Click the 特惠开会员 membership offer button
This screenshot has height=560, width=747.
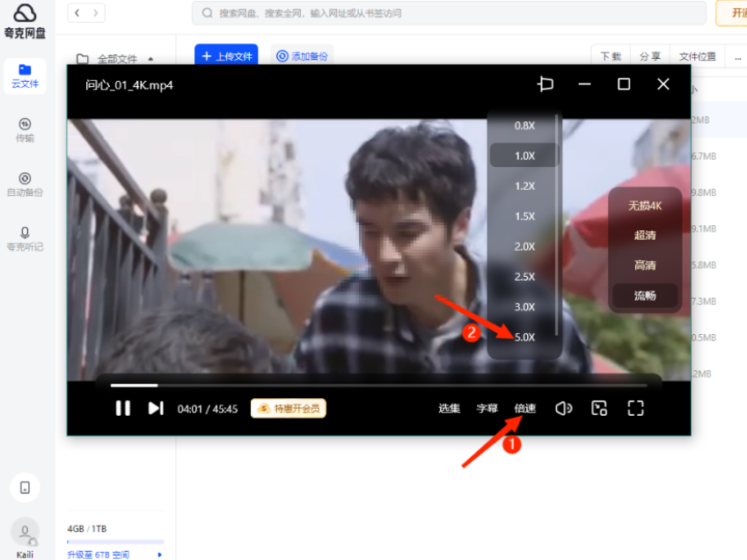click(289, 408)
